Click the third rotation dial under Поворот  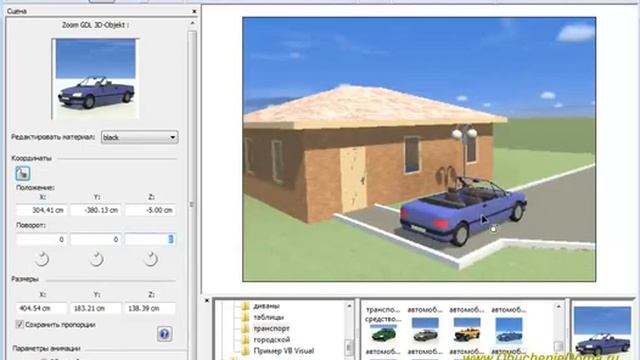(151, 259)
